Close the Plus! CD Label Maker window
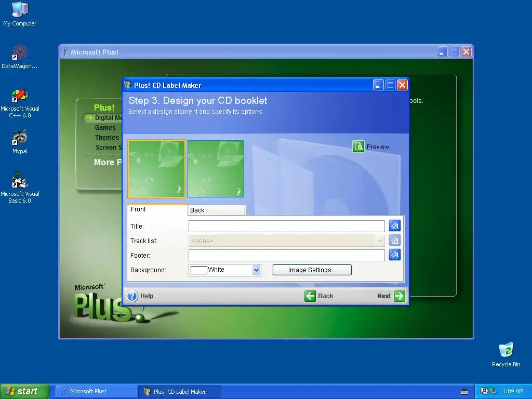Image resolution: width=532 pixels, height=399 pixels. [x=402, y=85]
